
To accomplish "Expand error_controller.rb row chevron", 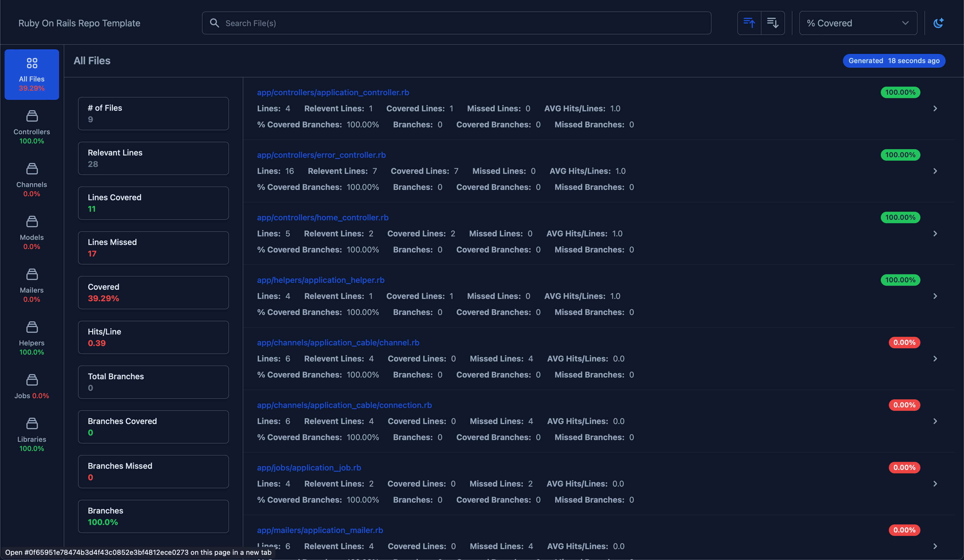I will tap(935, 171).
